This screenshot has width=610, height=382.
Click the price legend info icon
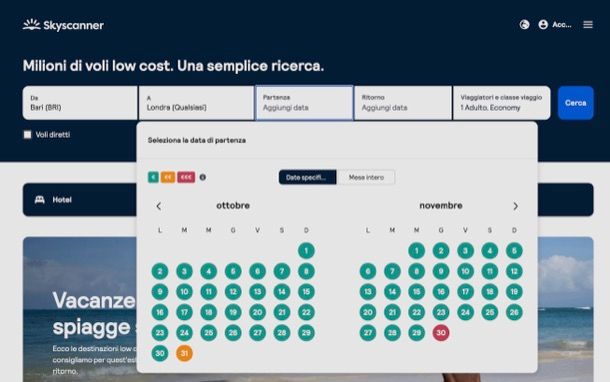pyautogui.click(x=203, y=177)
